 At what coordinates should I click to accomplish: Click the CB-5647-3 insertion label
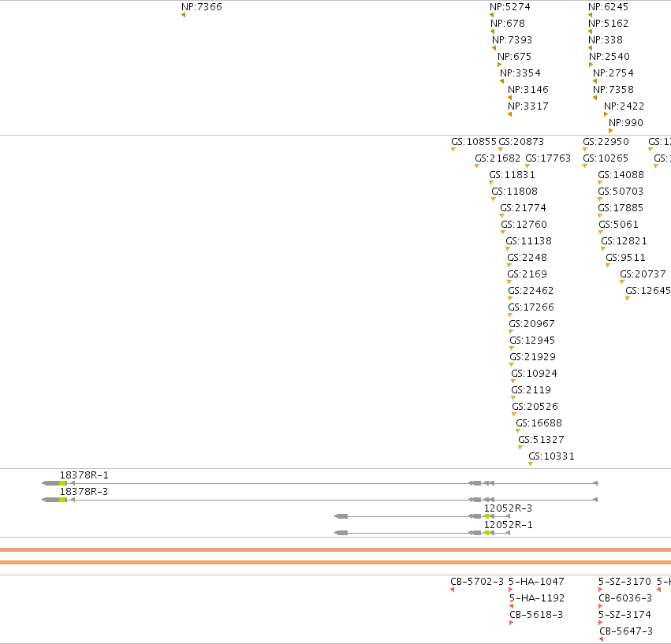tap(626, 631)
